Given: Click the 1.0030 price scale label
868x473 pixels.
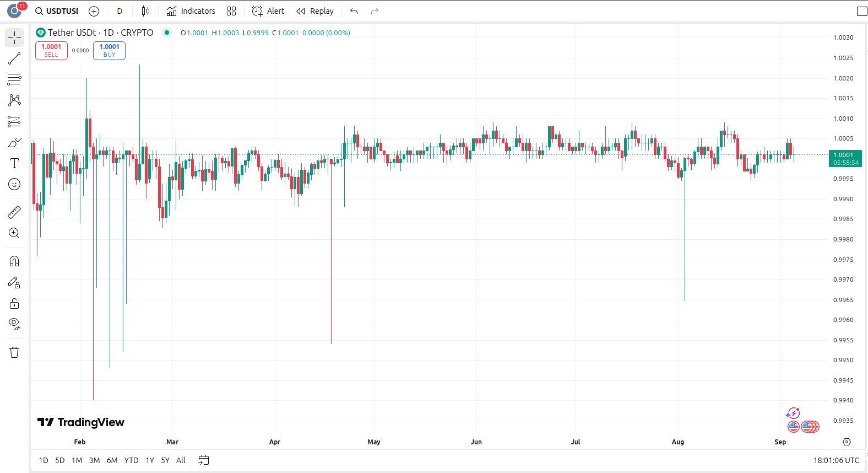Looking at the screenshot, I should tap(843, 37).
